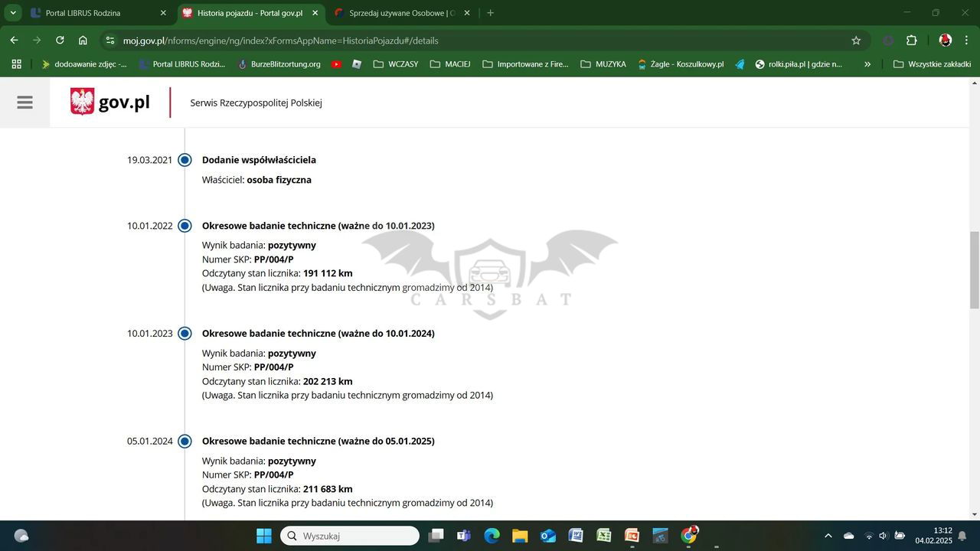
Task: Open the tab search dropdown
Action: (13, 13)
